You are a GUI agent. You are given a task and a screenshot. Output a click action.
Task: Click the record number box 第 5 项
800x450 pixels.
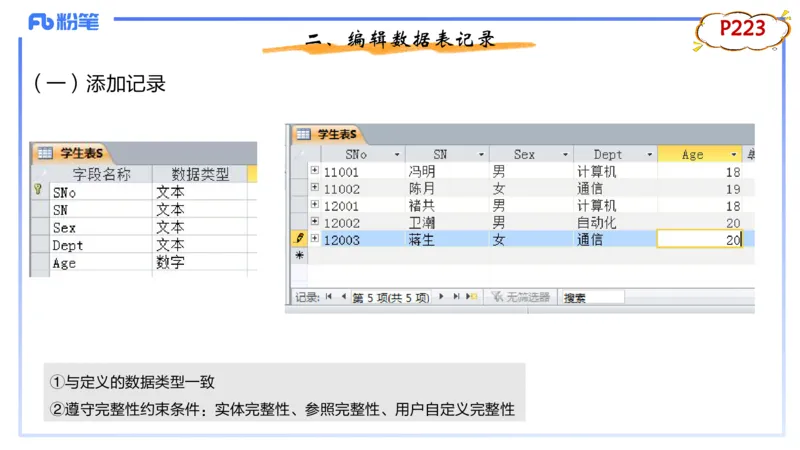tap(391, 297)
